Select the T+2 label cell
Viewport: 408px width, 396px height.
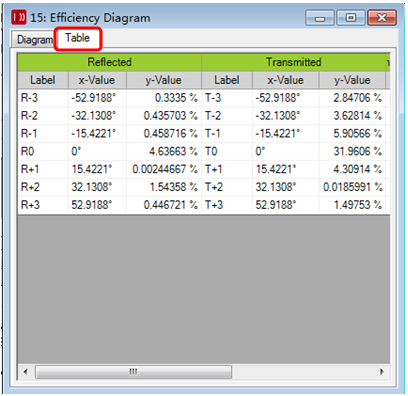(227, 187)
